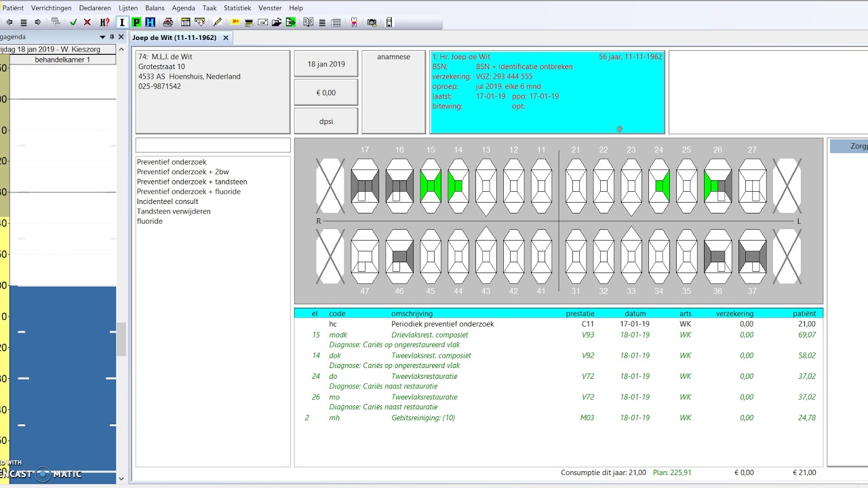
Task: Click the green export arrow toolbar icon
Action: [291, 22]
